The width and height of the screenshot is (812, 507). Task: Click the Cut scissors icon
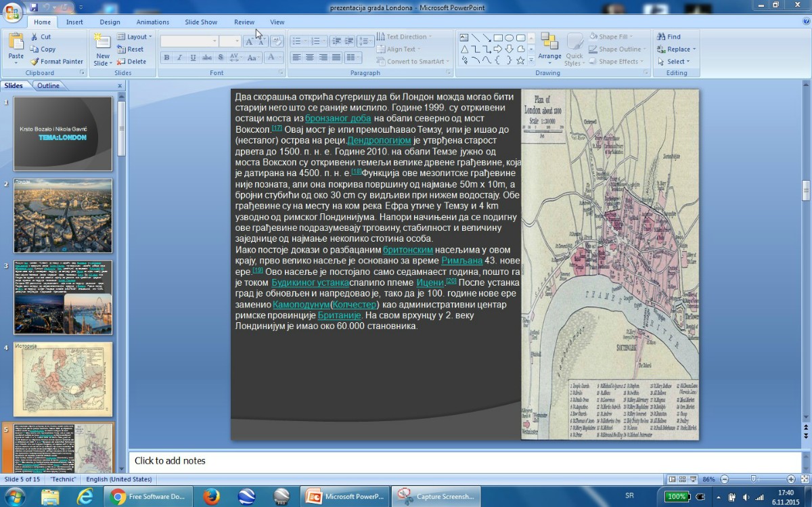35,37
